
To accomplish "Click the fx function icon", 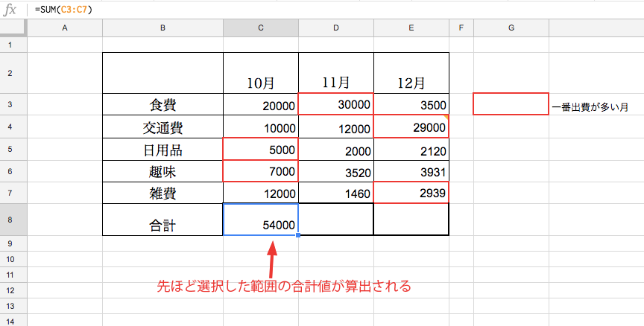I will [10, 9].
